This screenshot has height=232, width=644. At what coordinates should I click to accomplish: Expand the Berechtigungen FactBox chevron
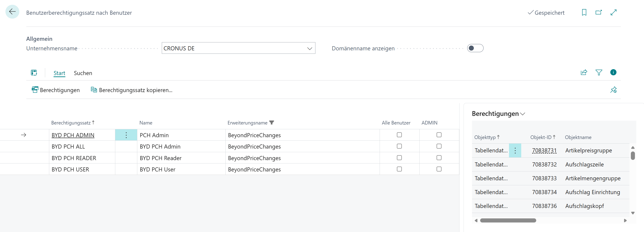(x=523, y=114)
